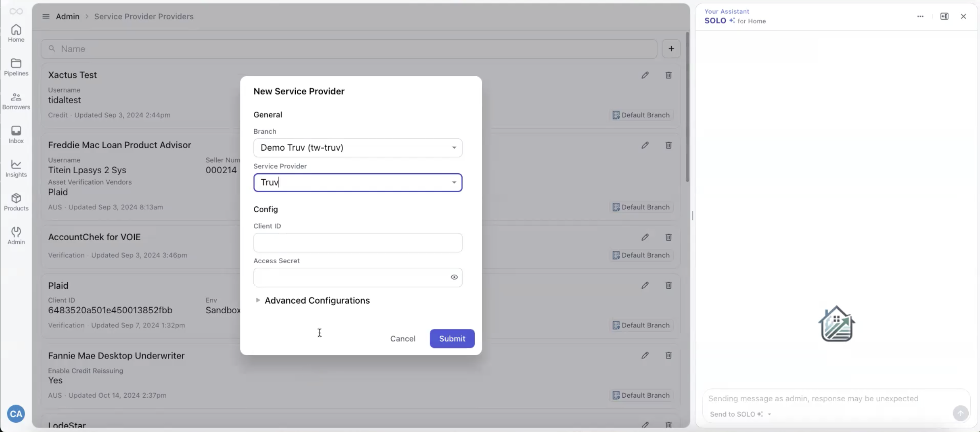
Task: Click Default Branch tag on Xactus Test
Action: pos(641,115)
